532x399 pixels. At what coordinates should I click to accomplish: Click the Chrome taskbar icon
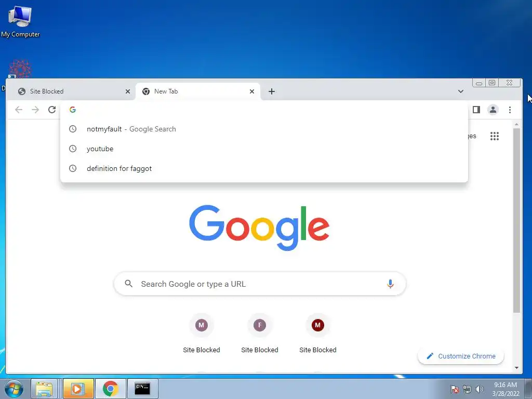(x=110, y=389)
